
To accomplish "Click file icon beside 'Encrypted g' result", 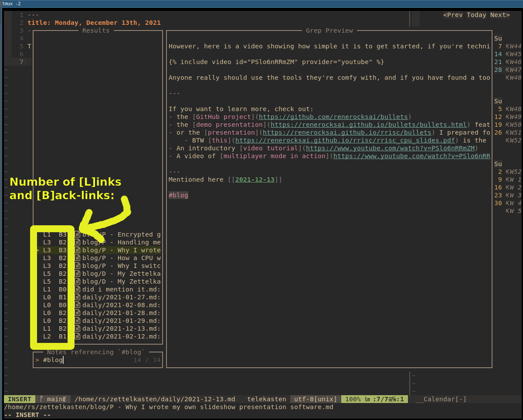I will click(x=78, y=235).
